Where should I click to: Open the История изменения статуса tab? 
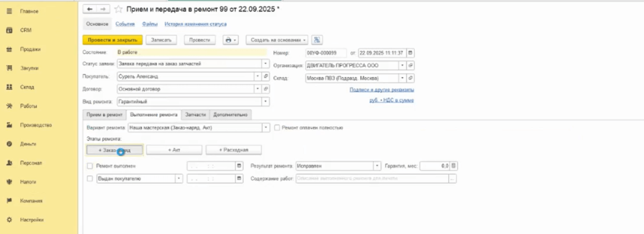point(195,24)
